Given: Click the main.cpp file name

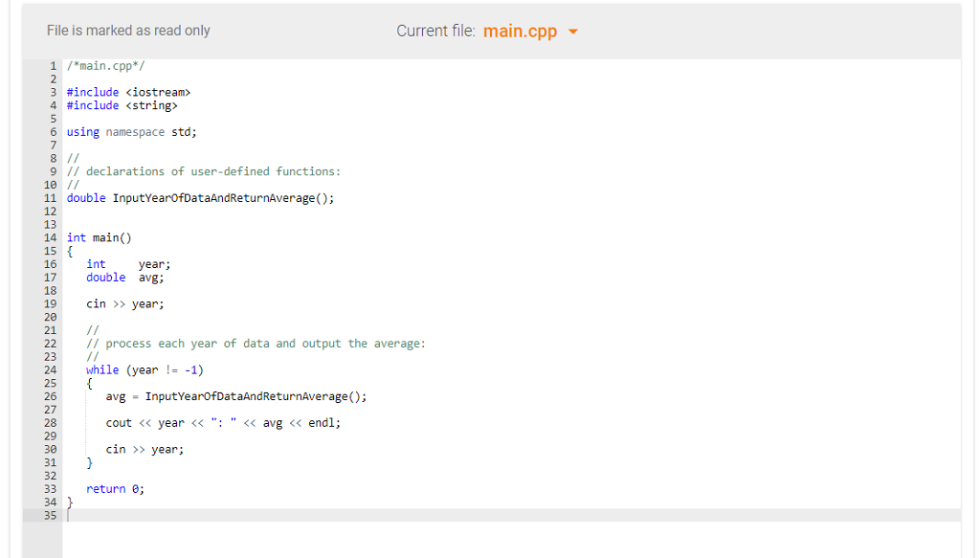Looking at the screenshot, I should click(520, 31).
